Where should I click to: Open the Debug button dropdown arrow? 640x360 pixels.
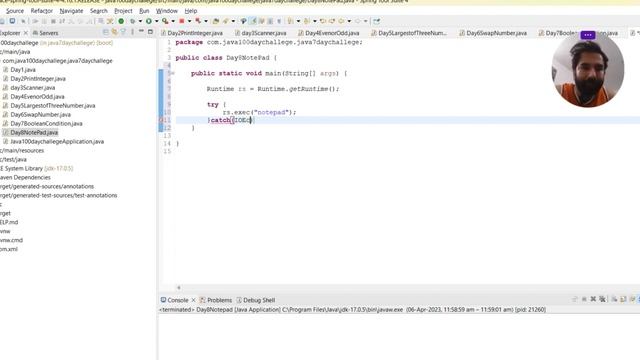pos(140,21)
